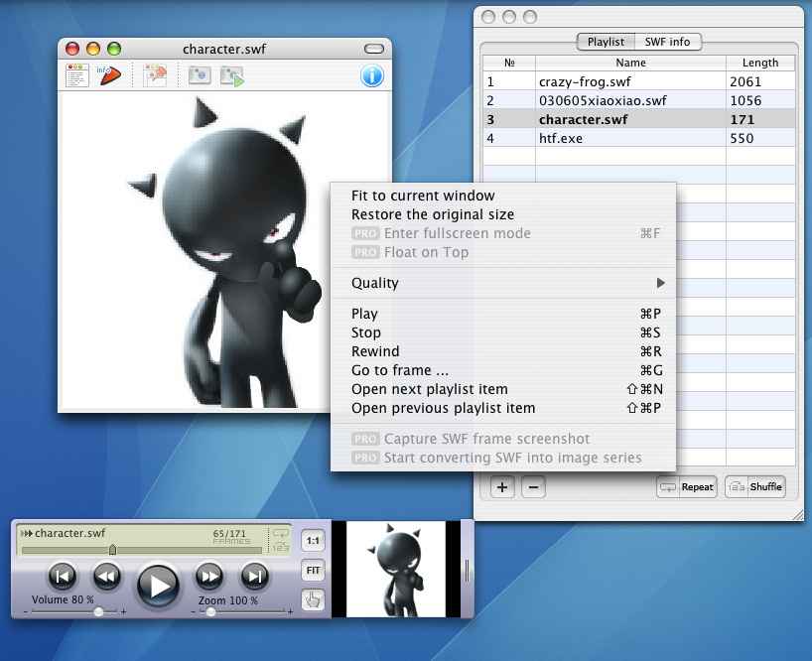Click the toolbar toggle pill in title bar

click(x=374, y=49)
